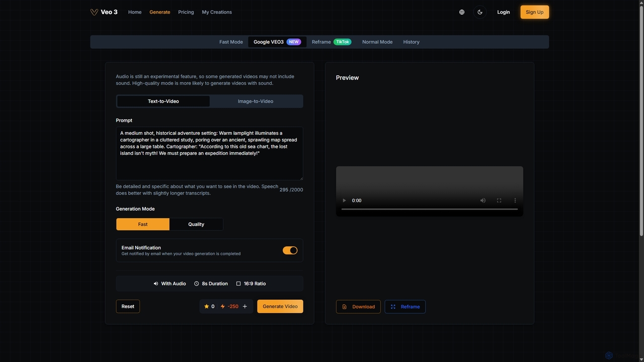Mute the preview video volume
The width and height of the screenshot is (644, 362).
[483, 200]
